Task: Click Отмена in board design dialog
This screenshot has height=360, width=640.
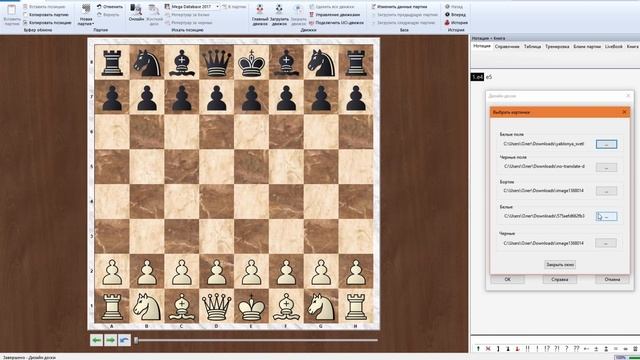Action: click(x=612, y=280)
